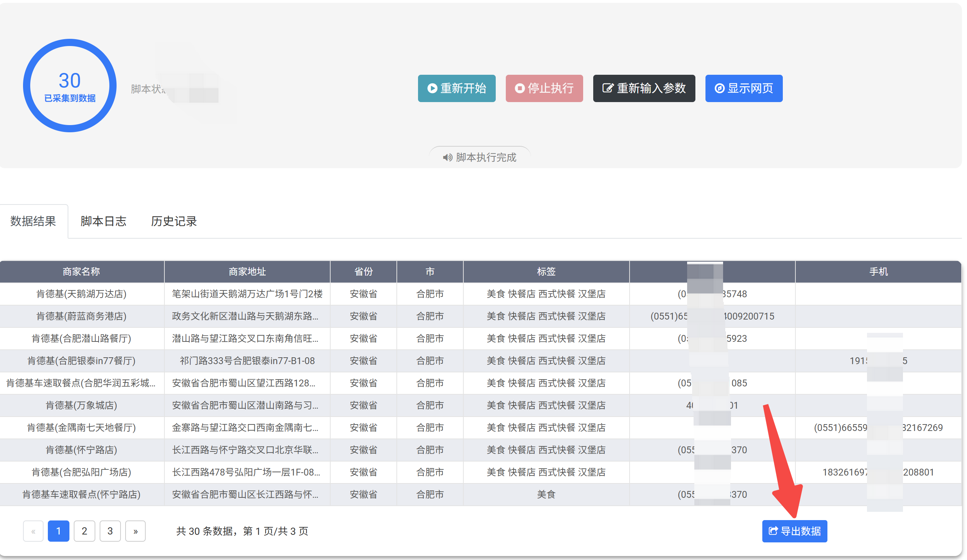Select the row 肯德基(金隅南七天地餐厅)

[480, 427]
